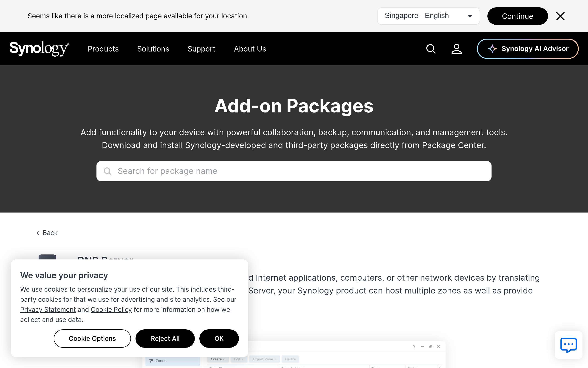588x368 pixels.
Task: Accept cookies with OK
Action: 219,339
